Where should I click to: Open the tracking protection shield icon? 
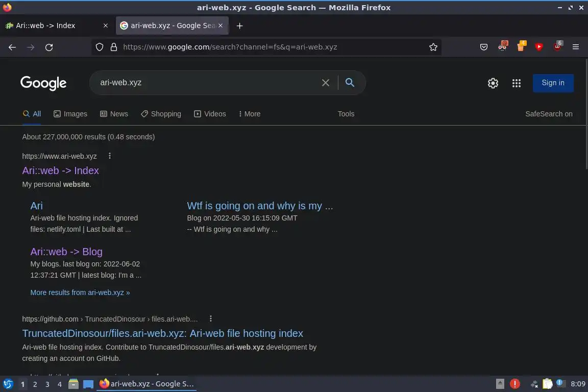(100, 47)
